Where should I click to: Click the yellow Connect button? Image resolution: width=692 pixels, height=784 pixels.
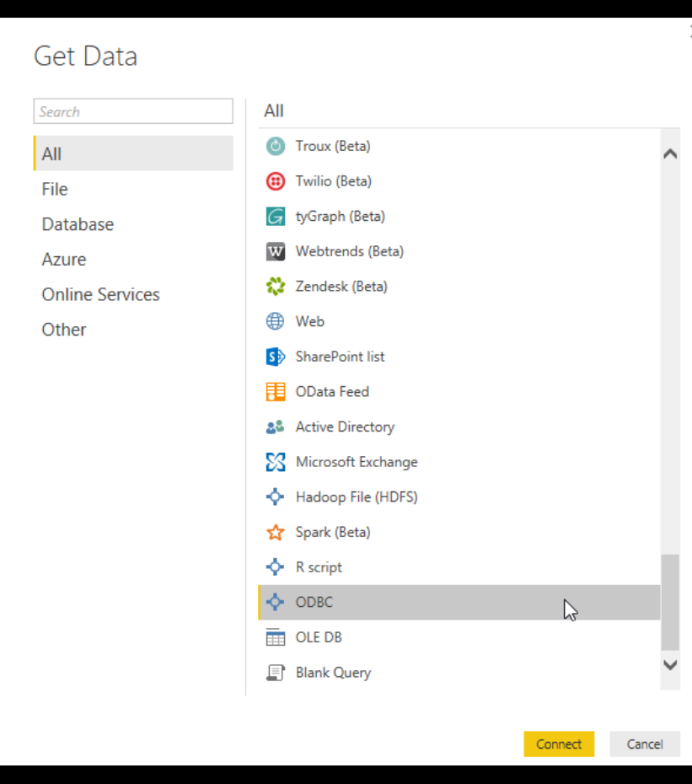click(x=559, y=744)
